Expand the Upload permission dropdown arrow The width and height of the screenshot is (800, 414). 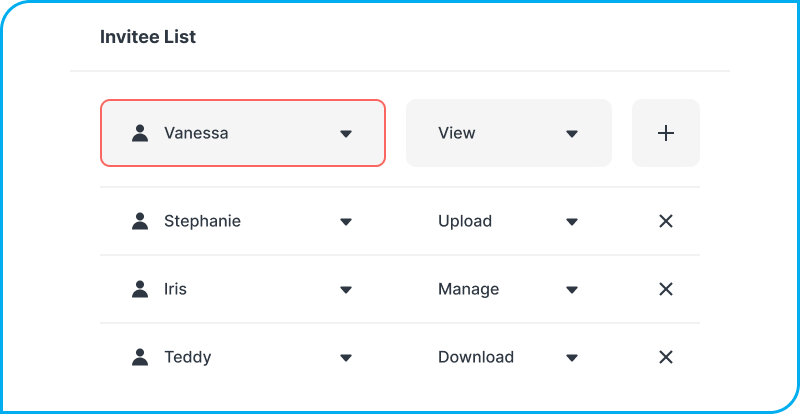pyautogui.click(x=572, y=222)
